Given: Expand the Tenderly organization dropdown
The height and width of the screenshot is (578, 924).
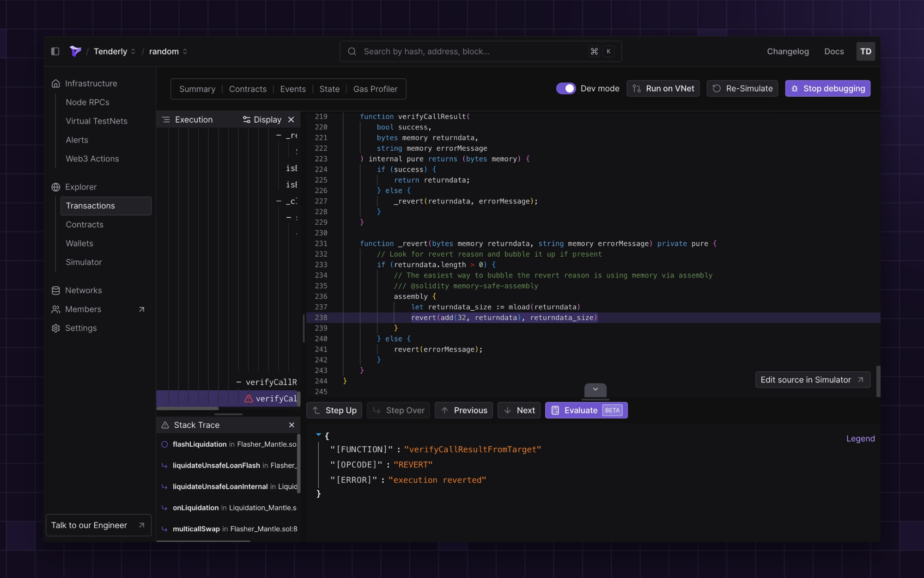Looking at the screenshot, I should point(133,51).
